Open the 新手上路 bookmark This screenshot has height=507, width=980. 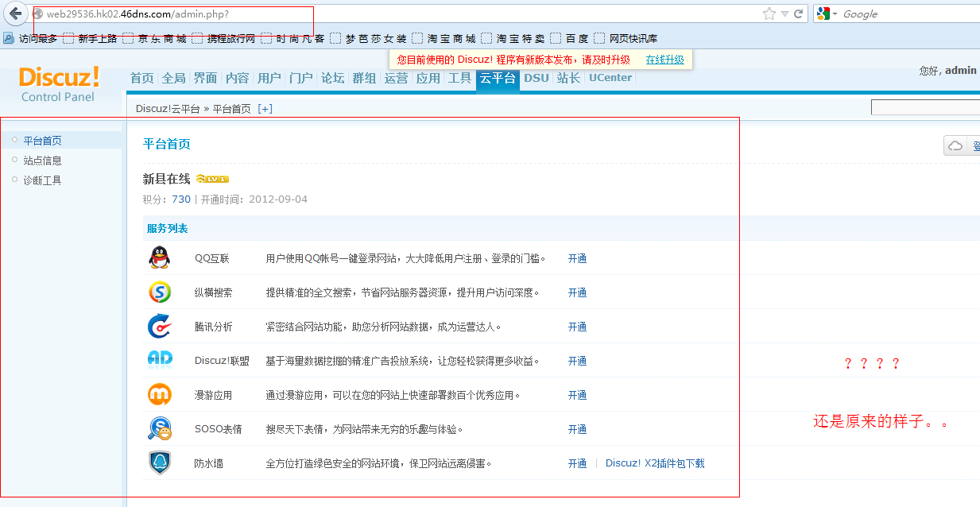coord(90,38)
